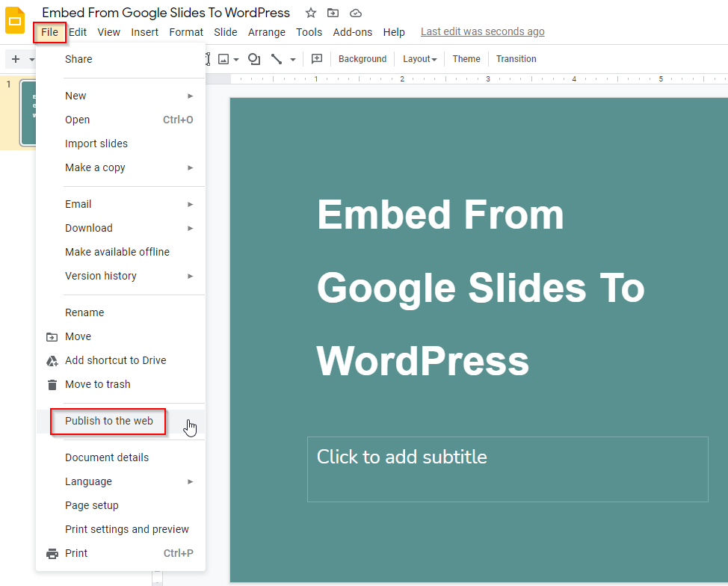Choose Make available offline
Viewport: 728px width, 586px height.
pyautogui.click(x=121, y=252)
